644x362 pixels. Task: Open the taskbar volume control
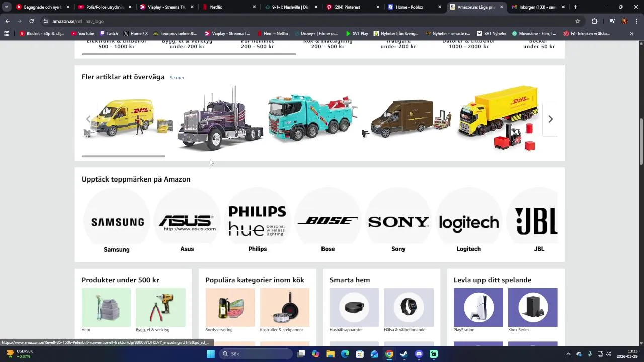[x=609, y=354]
